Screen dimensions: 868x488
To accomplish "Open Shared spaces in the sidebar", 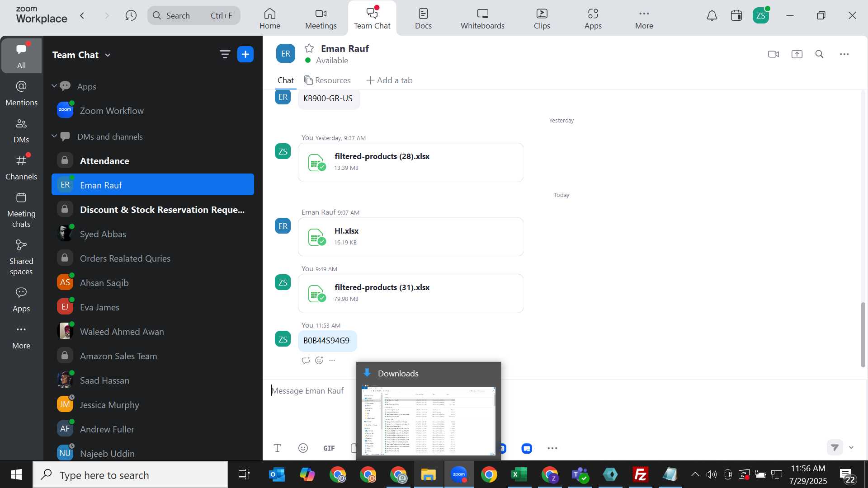I will 21,257.
